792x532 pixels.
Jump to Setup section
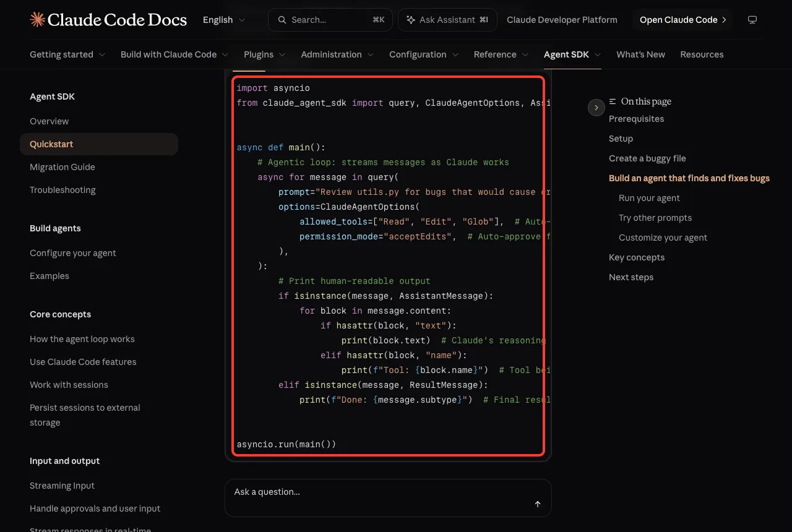(x=621, y=139)
